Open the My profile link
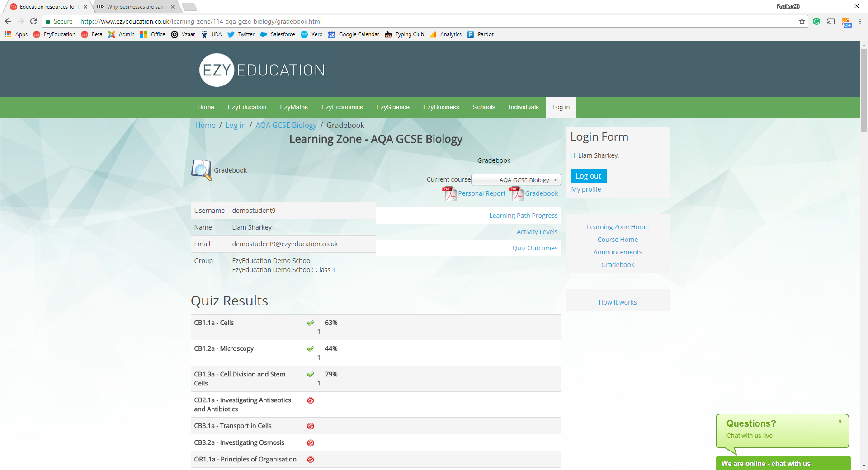 click(586, 189)
